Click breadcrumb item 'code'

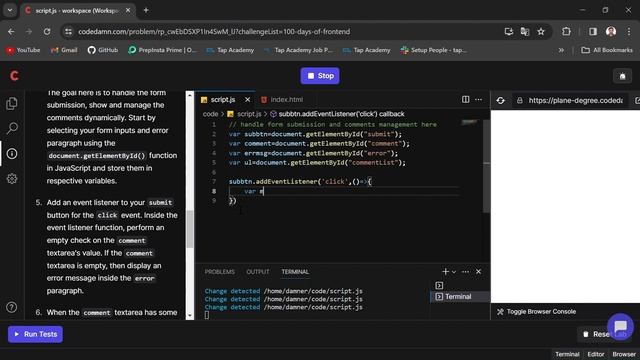pyautogui.click(x=211, y=114)
